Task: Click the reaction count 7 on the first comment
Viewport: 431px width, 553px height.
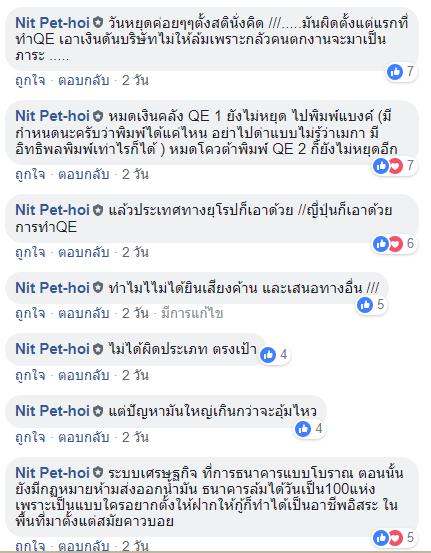Action: 410,72
